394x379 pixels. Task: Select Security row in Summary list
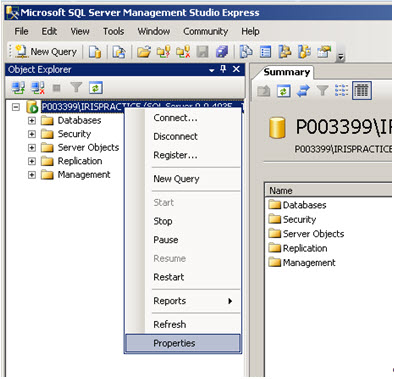point(292,219)
